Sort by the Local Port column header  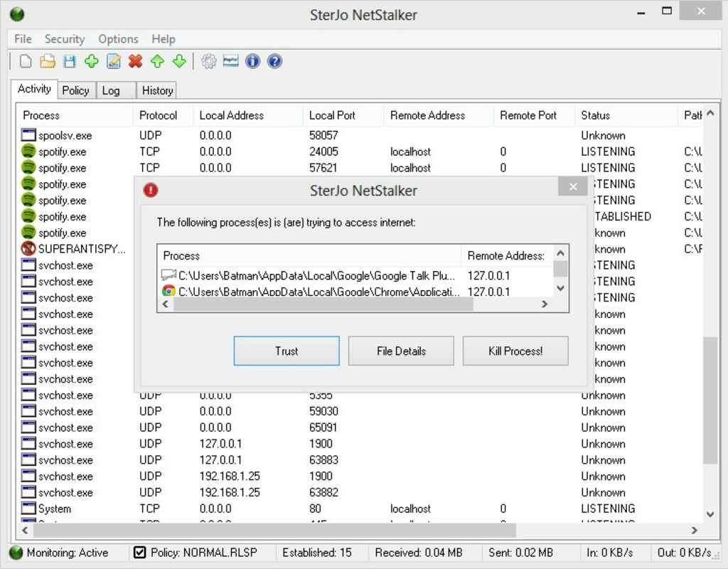click(343, 115)
